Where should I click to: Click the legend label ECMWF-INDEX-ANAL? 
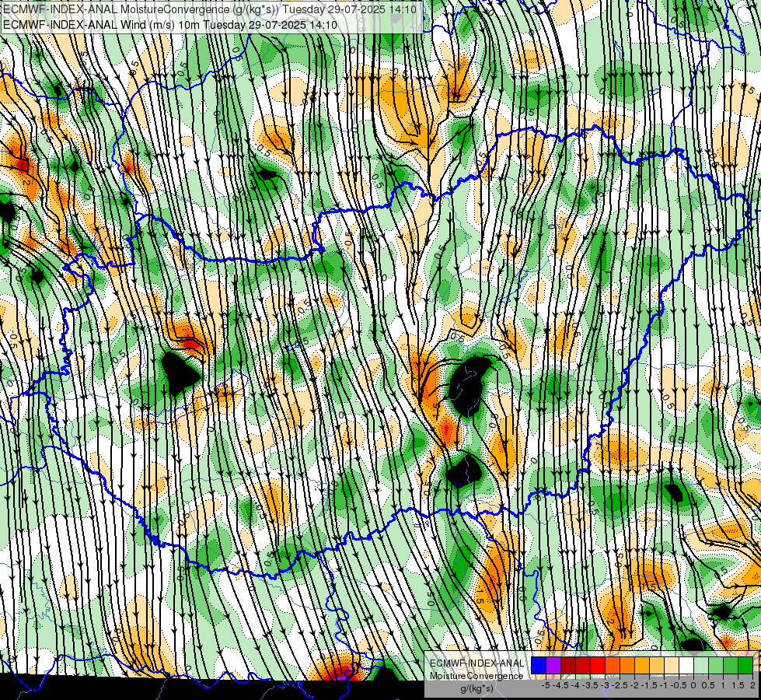[477, 663]
